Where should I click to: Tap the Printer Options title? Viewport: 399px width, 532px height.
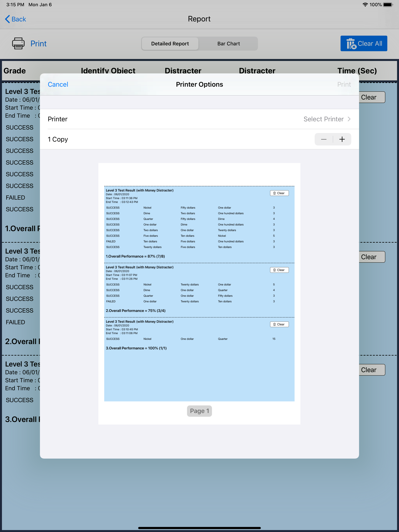tap(199, 85)
